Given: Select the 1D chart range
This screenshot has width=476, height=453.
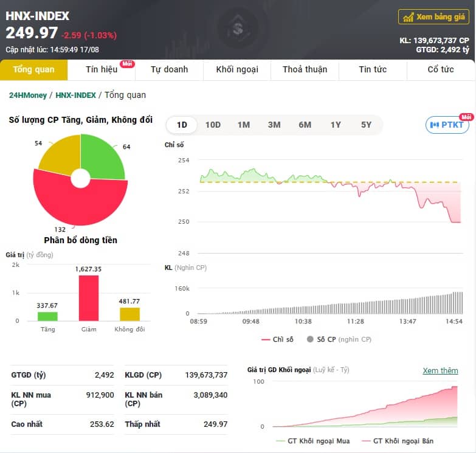Looking at the screenshot, I should click(182, 125).
